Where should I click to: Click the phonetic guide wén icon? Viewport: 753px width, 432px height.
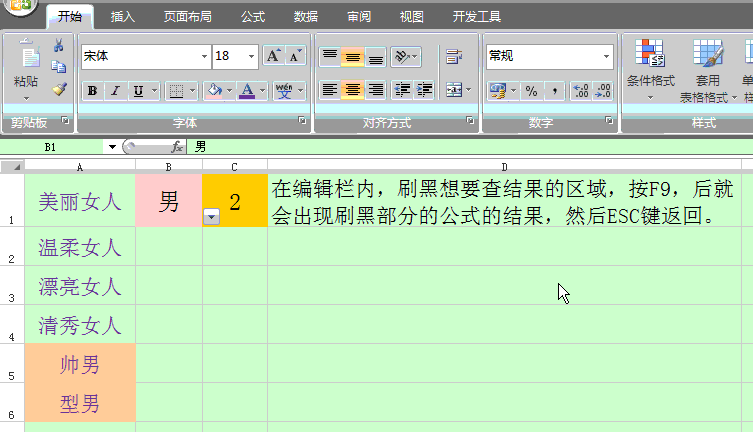pyautogui.click(x=284, y=91)
